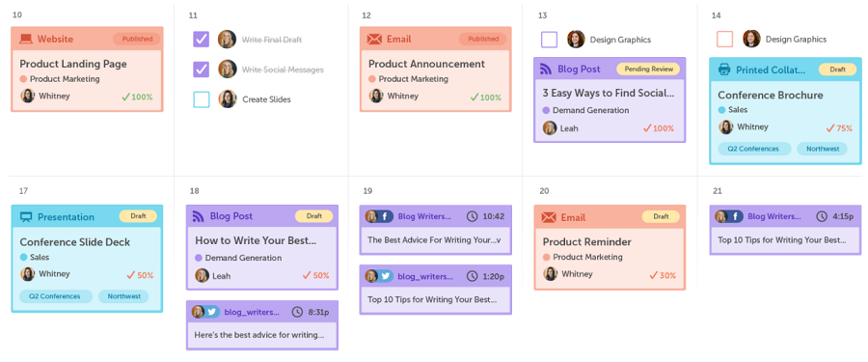Click the RSS icon on 3 Easy Ways blog post
The height and width of the screenshot is (362, 868).
click(547, 70)
